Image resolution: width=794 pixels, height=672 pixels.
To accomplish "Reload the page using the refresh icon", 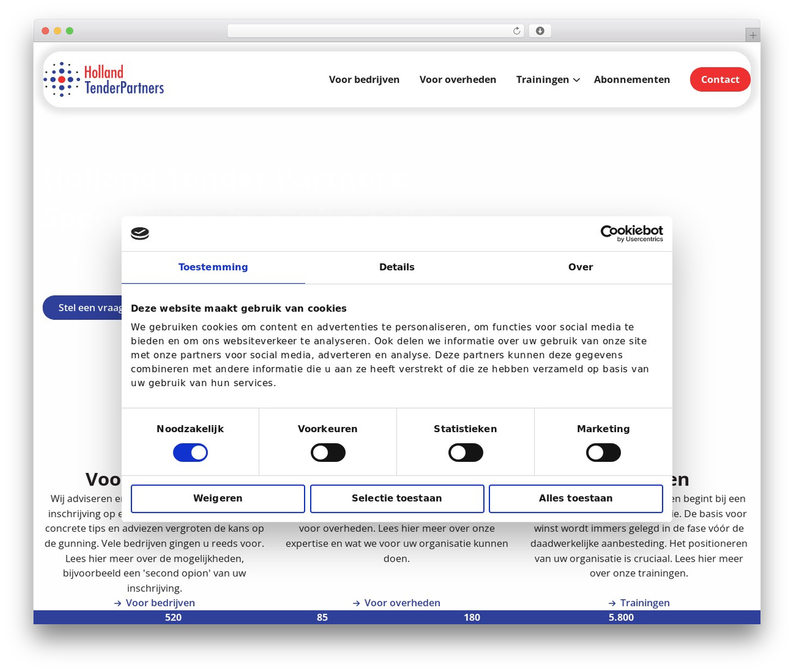I will pos(517,31).
